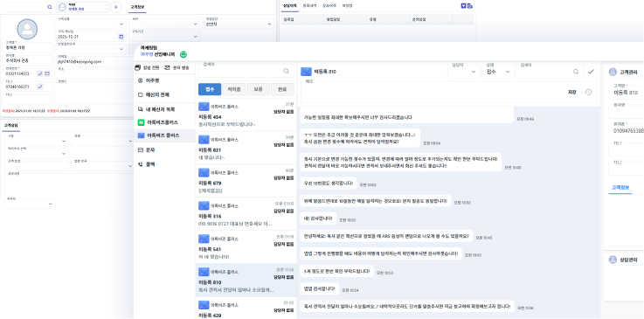Viewport: 644px width, 319px height.
Task: Click the green chat status icon in header
Action: coord(184,54)
